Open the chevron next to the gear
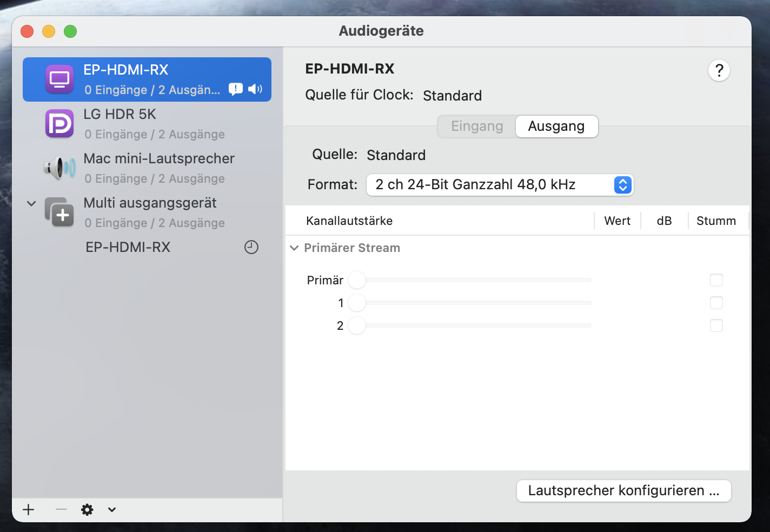The width and height of the screenshot is (770, 532). tap(112, 509)
